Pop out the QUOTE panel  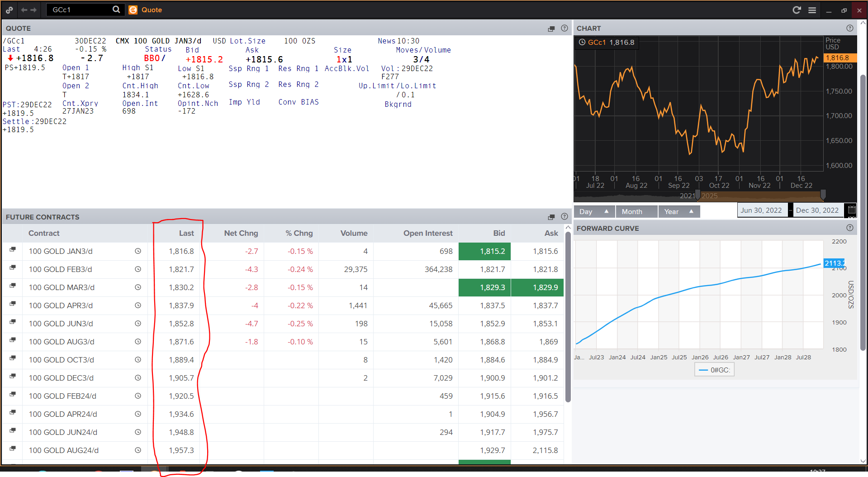click(551, 29)
